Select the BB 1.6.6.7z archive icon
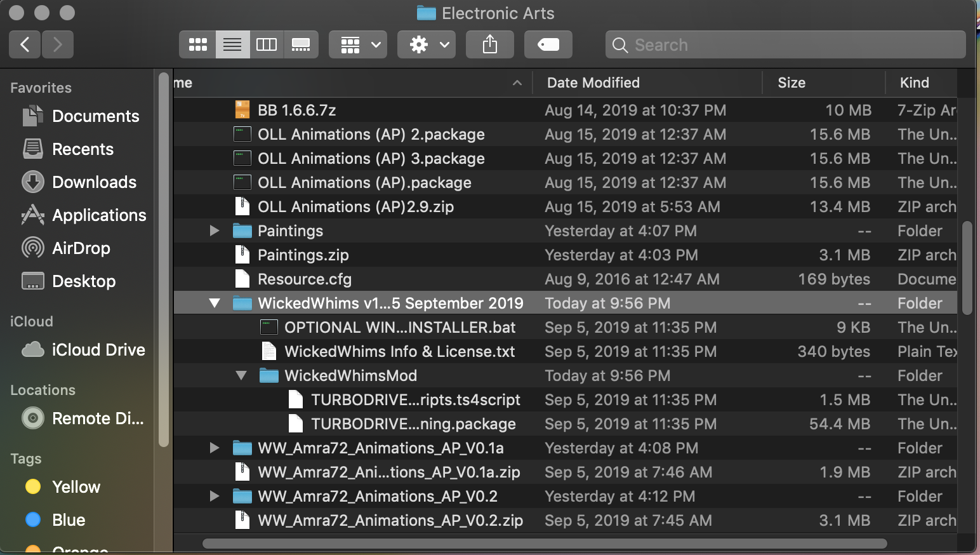The image size is (980, 555). 242,110
